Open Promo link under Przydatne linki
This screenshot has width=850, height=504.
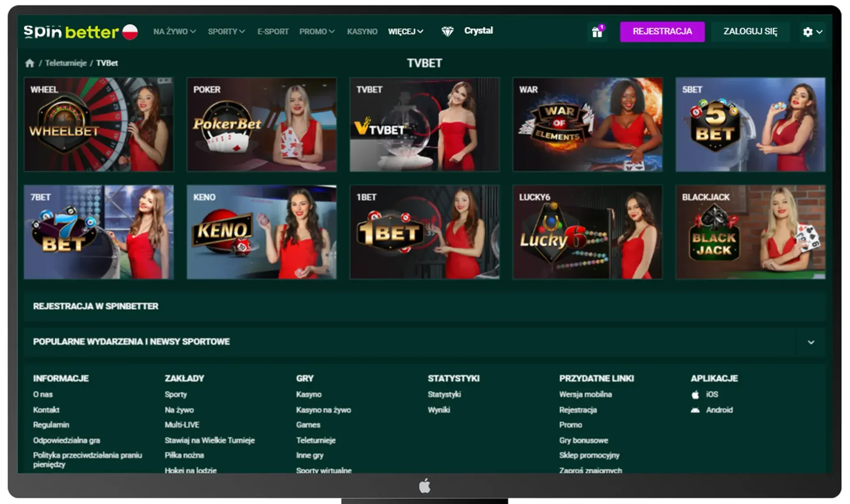[571, 425]
